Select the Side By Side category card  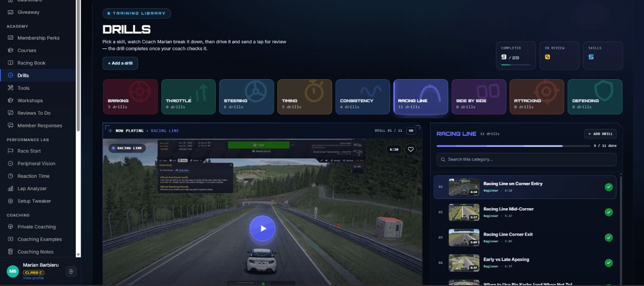coord(479,97)
